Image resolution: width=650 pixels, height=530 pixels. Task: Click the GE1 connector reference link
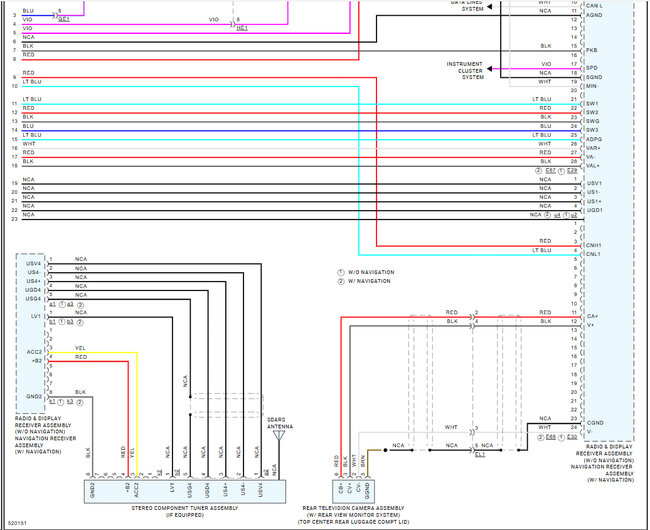pyautogui.click(x=64, y=19)
